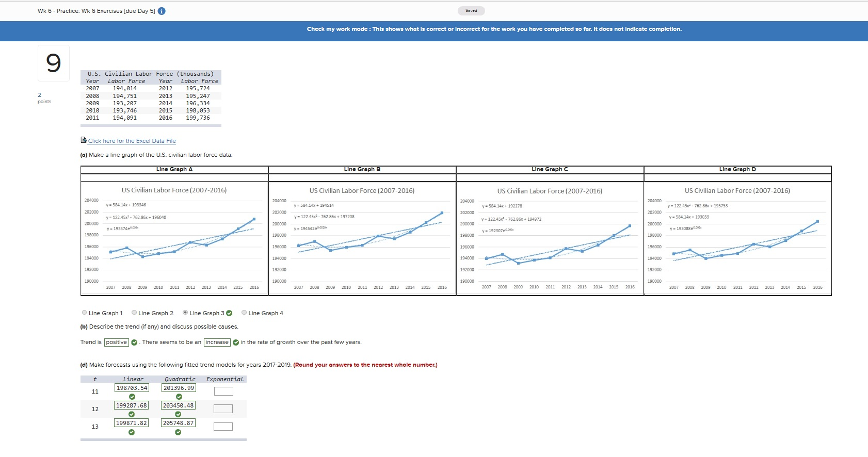
Task: Click the Exponential input field for t=13
Action: pos(223,427)
